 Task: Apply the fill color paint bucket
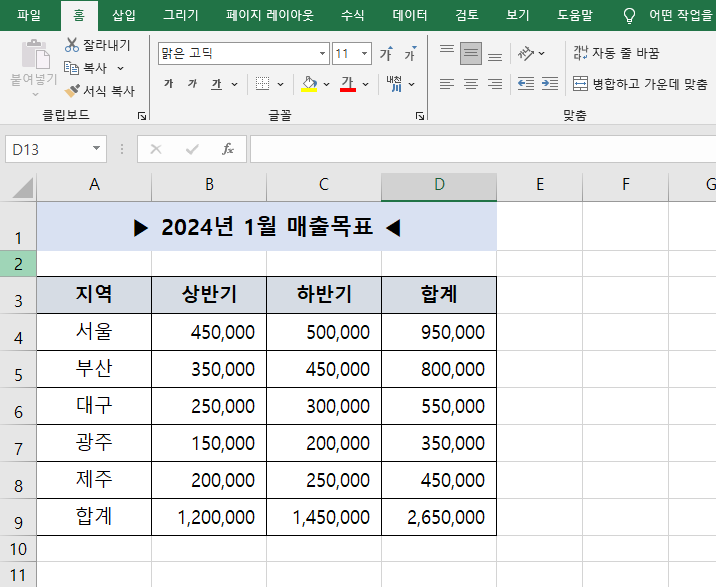(x=309, y=84)
